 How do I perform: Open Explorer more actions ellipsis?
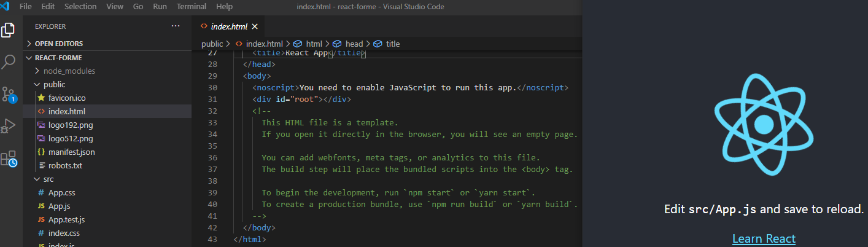pos(176,26)
